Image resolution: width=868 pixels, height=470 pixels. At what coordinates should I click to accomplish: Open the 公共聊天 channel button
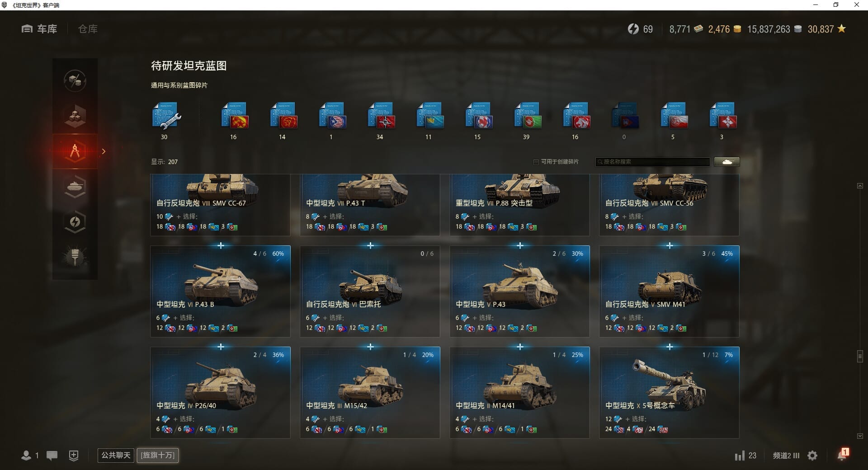(116, 455)
